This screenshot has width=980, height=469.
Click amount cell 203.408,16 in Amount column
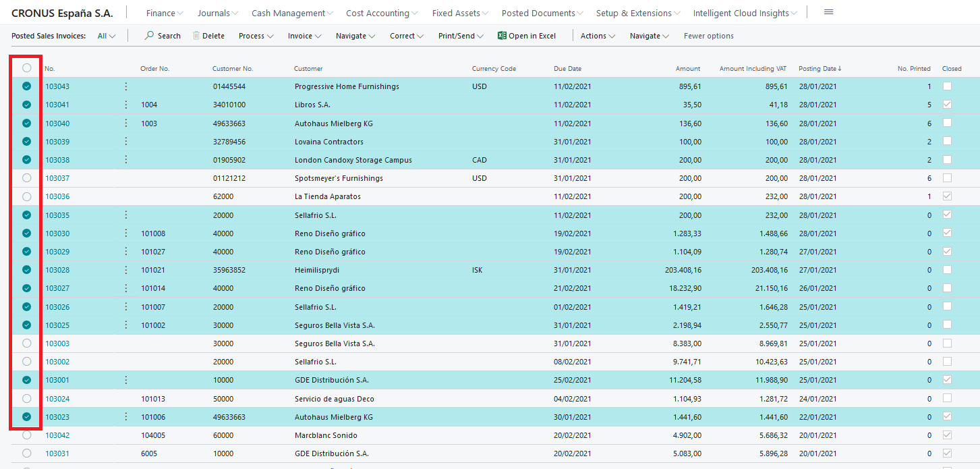tap(683, 270)
